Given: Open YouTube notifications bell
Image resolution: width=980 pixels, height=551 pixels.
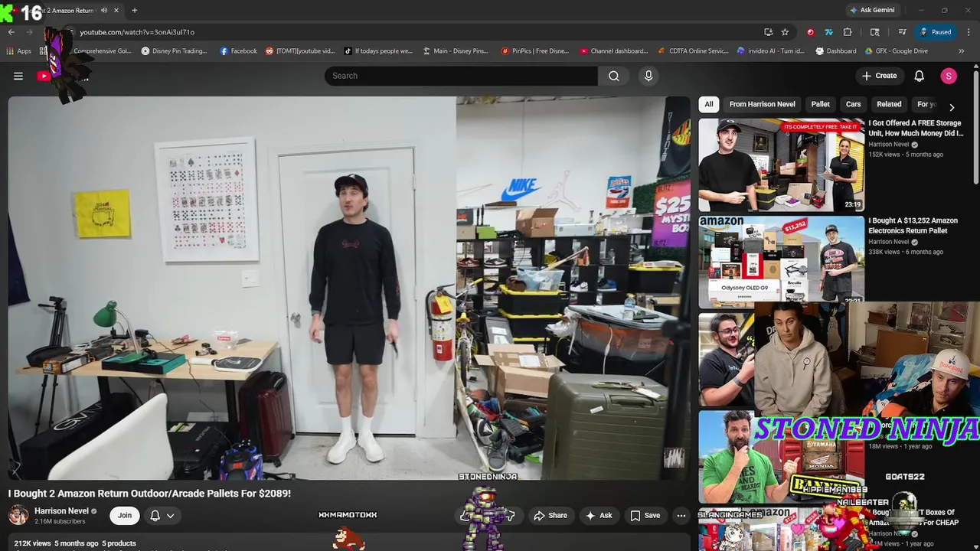Looking at the screenshot, I should tap(919, 76).
